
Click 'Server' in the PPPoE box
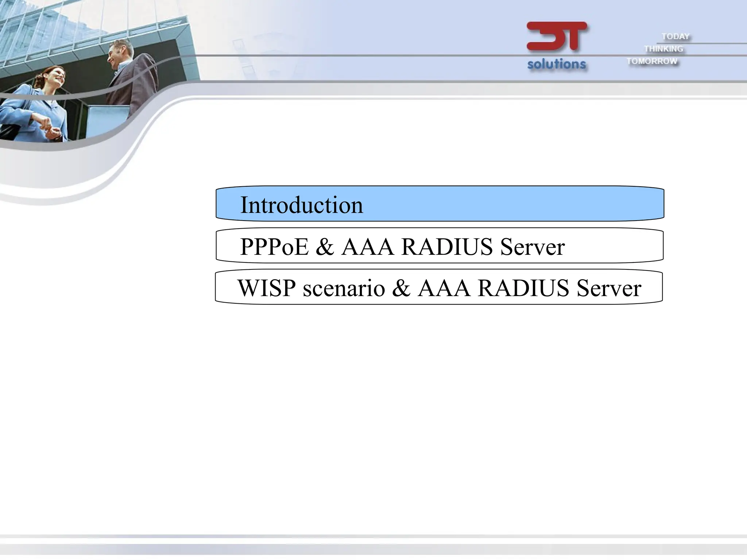[532, 247]
